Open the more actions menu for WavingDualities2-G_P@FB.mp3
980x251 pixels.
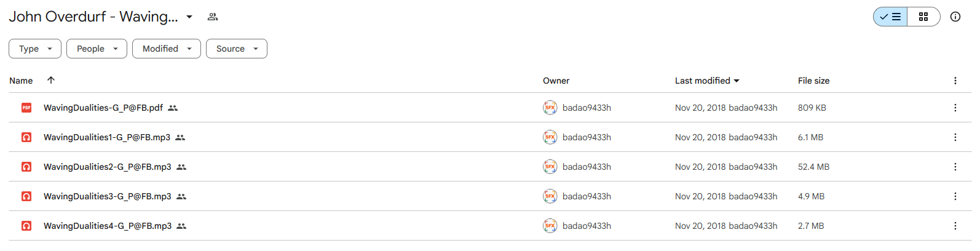[x=955, y=167]
